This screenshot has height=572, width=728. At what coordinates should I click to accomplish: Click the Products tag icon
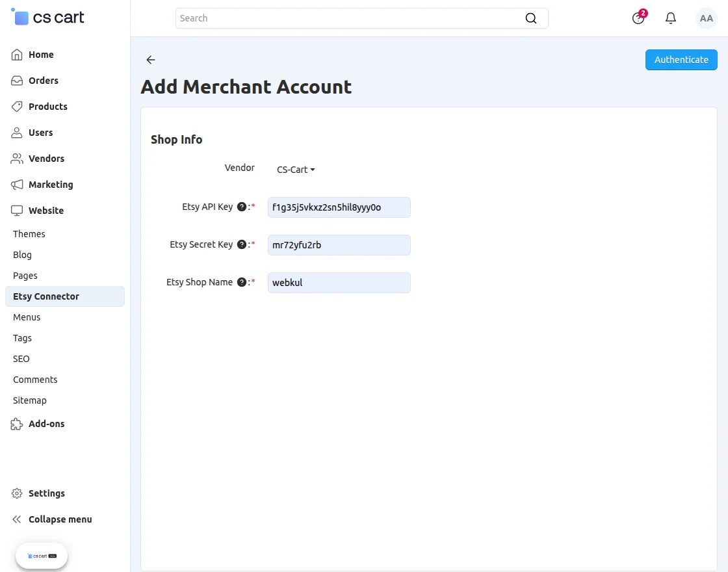click(x=17, y=107)
